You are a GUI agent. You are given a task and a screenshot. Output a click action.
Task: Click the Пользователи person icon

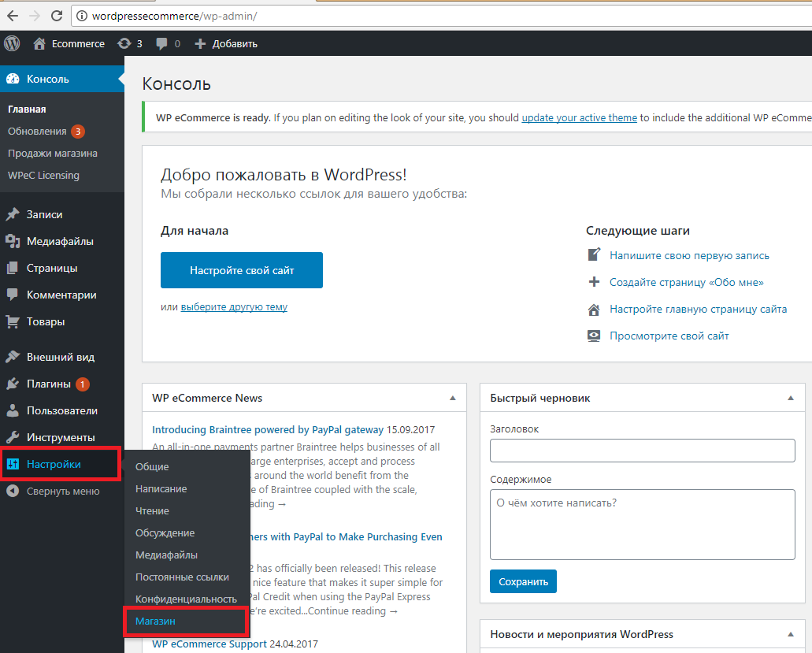[13, 410]
